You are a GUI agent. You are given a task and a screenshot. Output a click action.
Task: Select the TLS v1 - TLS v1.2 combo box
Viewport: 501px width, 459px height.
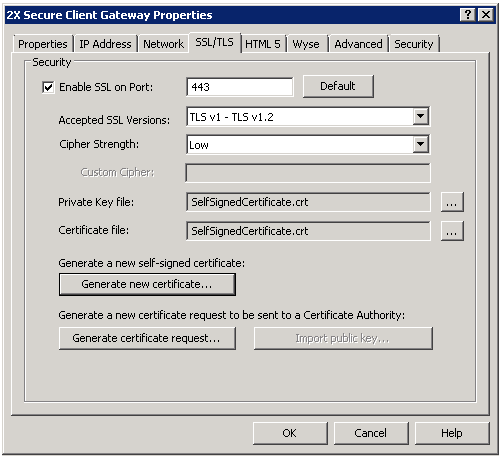tap(308, 117)
